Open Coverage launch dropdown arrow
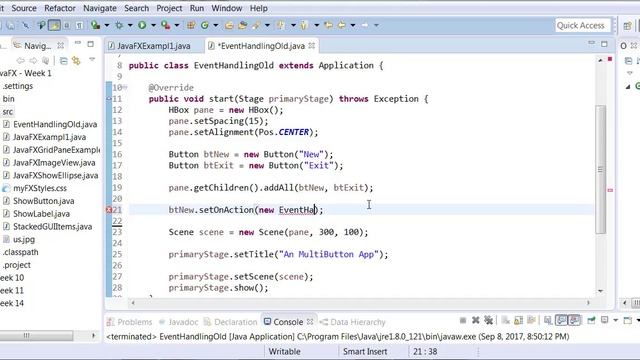 click(x=107, y=25)
